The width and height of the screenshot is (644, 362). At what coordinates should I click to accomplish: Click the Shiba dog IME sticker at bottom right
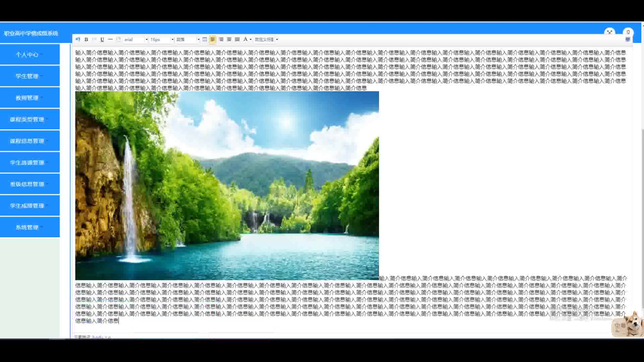point(628,324)
